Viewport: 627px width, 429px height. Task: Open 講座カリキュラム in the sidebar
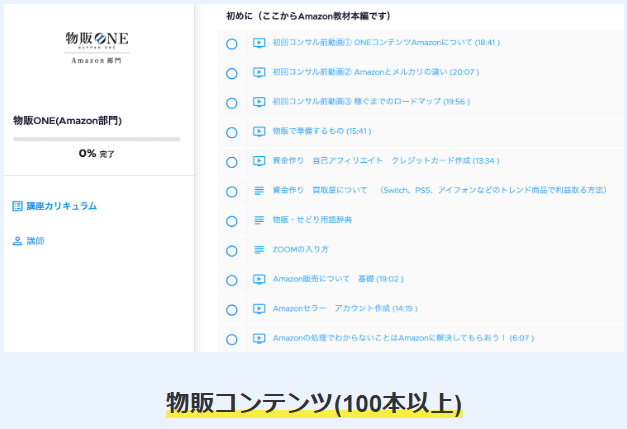(61, 206)
